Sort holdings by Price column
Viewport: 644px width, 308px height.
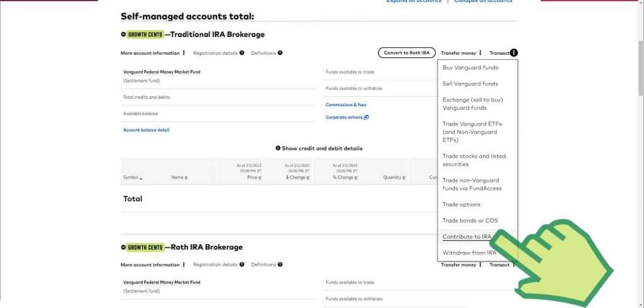(254, 177)
